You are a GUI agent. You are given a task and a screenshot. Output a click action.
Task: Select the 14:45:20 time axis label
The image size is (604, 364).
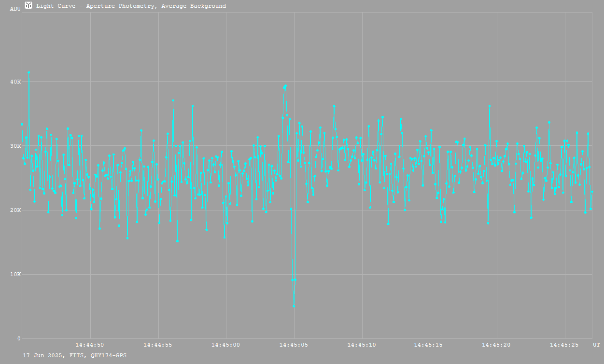(x=496, y=345)
